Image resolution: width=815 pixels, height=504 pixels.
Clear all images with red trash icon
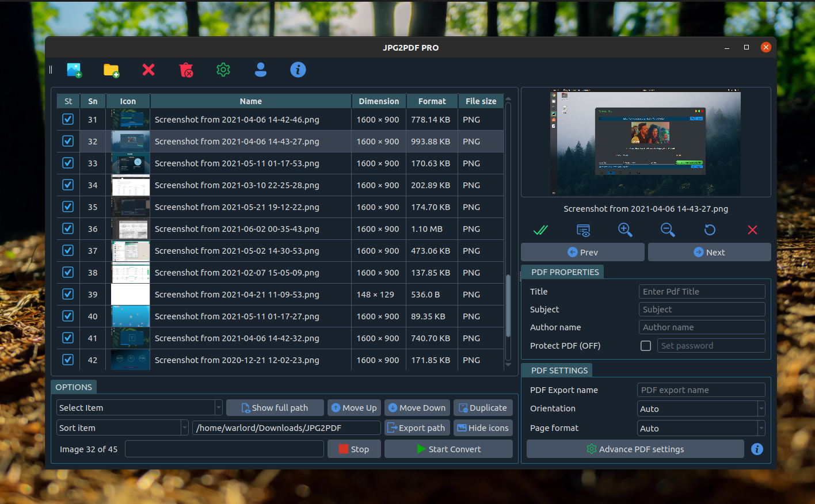click(186, 70)
